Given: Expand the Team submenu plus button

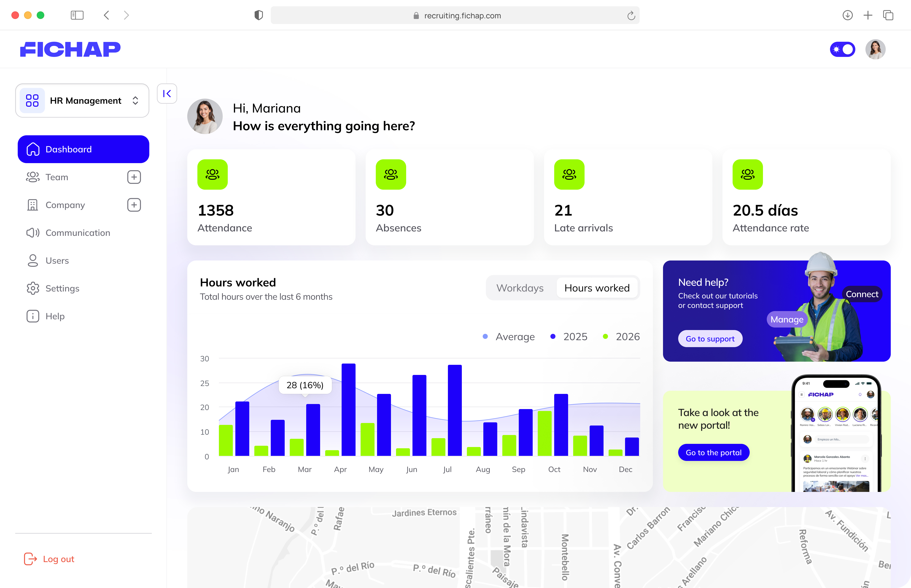Looking at the screenshot, I should (134, 177).
